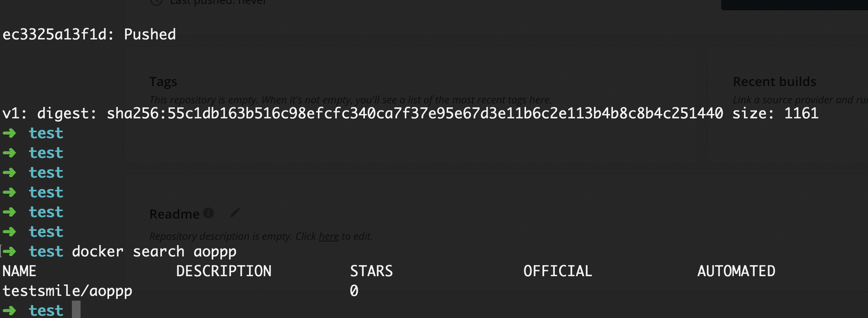Click the green arrow before the first test prompt
This screenshot has height=318, width=868.
[x=9, y=133]
